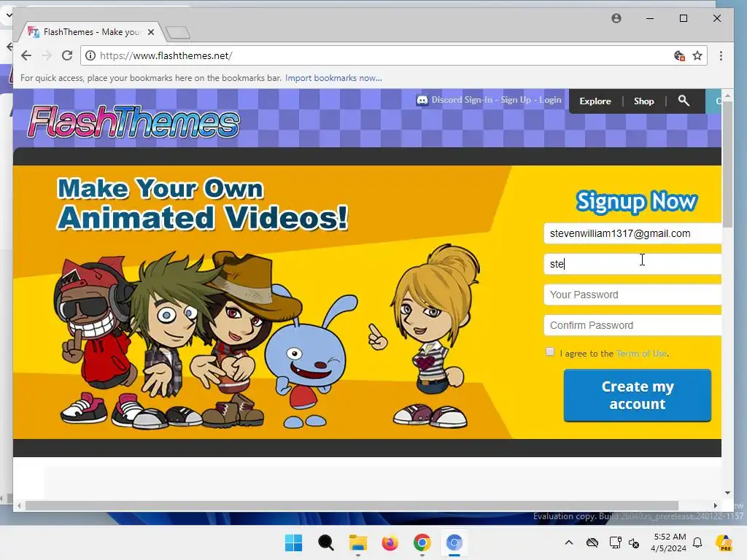Click the horizontal scroll left arrow
747x560 pixels.
click(18, 506)
